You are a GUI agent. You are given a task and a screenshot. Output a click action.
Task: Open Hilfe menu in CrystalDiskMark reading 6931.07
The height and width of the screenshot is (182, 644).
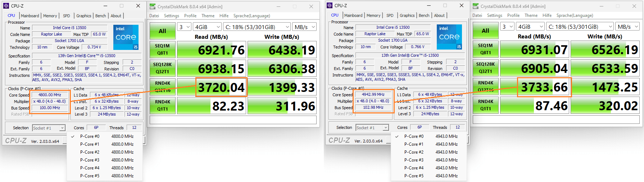[547, 15]
